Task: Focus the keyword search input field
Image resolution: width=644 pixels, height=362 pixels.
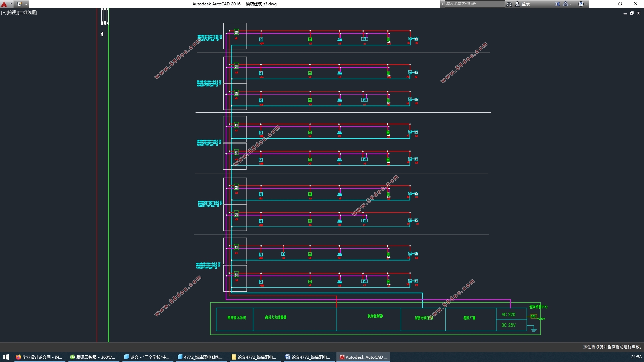Action: pos(474,4)
